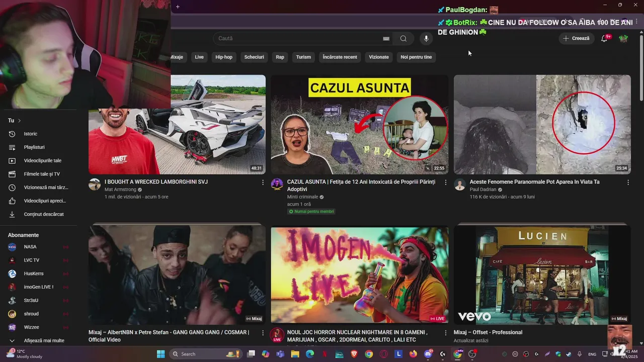Viewport: 644px width, 362px height.
Task: Open the shroud channel subscription
Action: pyautogui.click(x=38, y=314)
